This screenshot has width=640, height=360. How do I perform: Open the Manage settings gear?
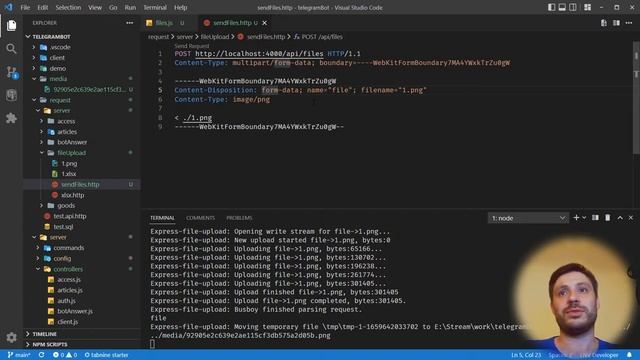(x=11, y=337)
